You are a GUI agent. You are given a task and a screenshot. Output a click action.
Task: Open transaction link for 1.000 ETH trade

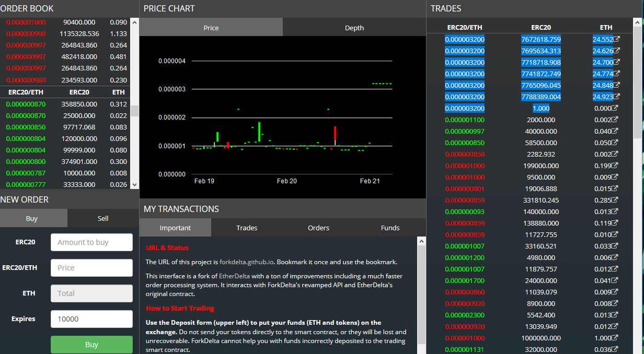tap(615, 338)
